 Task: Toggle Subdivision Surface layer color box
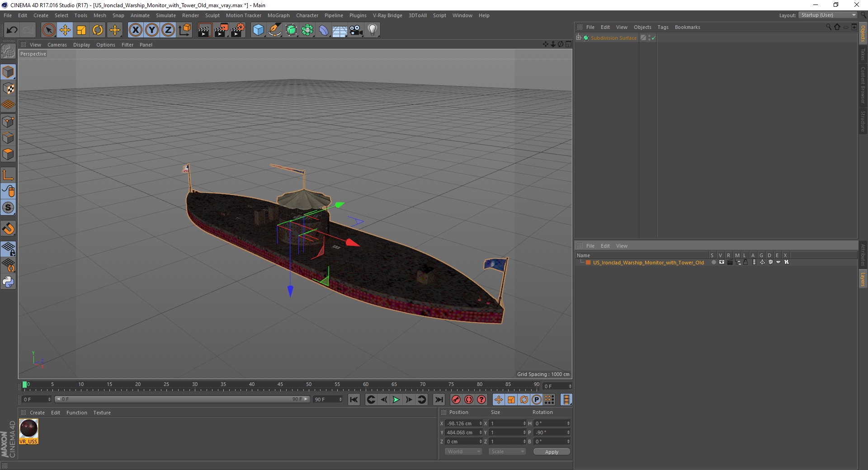click(x=643, y=38)
